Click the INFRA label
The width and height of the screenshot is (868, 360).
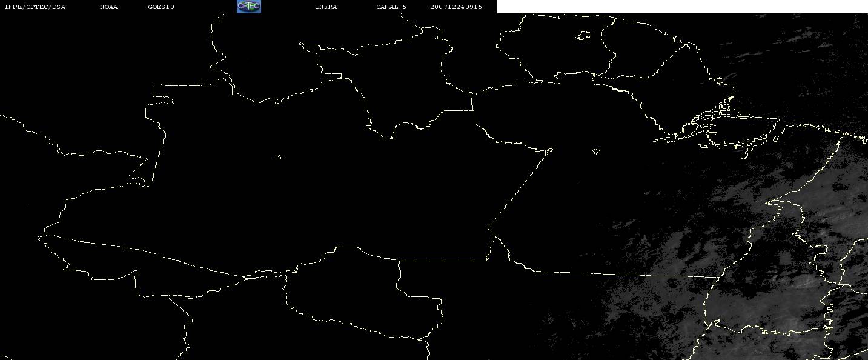[x=326, y=7]
